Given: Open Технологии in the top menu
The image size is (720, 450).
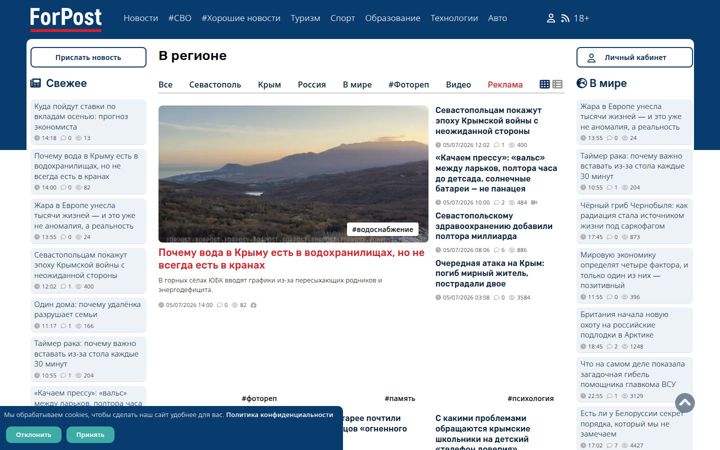Looking at the screenshot, I should 454,18.
